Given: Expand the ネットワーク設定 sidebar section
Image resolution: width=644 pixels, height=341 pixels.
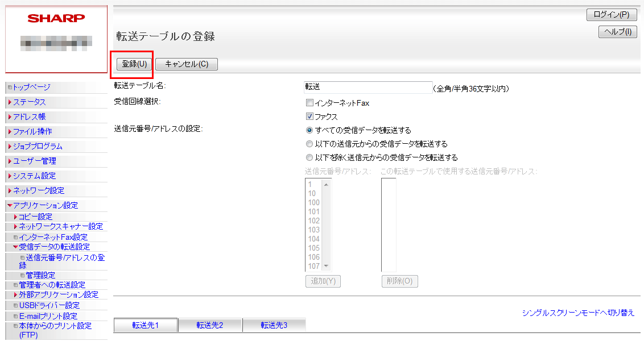Looking at the screenshot, I should pyautogui.click(x=38, y=190).
